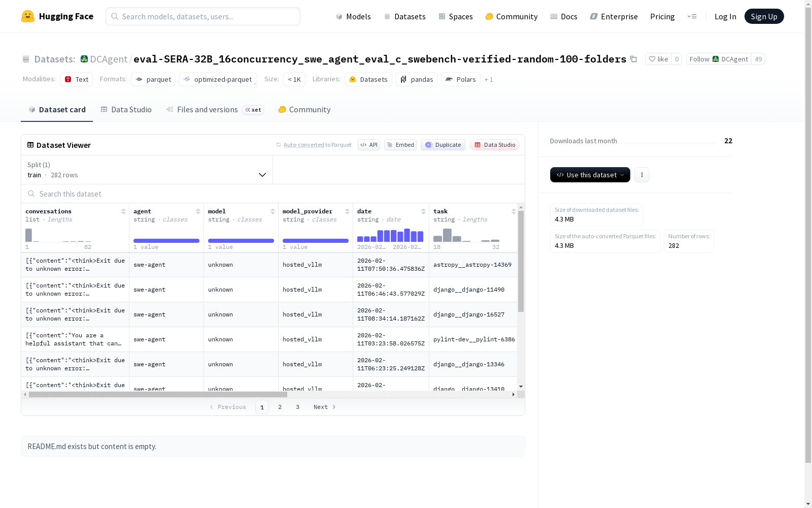Open three-dot menu beside Use this dataset
The height and width of the screenshot is (508, 812).
click(x=642, y=175)
